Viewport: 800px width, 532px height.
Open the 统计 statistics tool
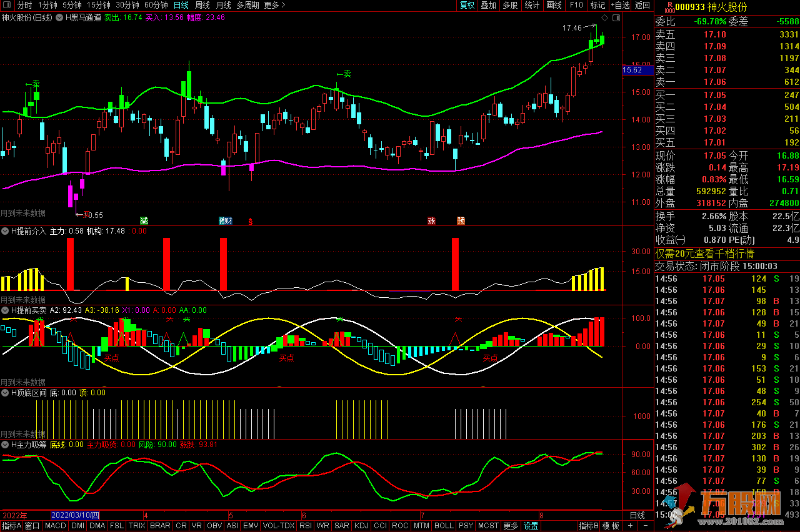(x=532, y=5)
